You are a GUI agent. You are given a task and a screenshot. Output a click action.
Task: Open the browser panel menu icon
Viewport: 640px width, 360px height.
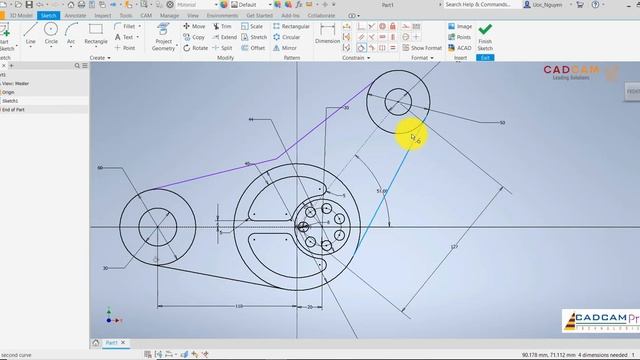coord(85,65)
